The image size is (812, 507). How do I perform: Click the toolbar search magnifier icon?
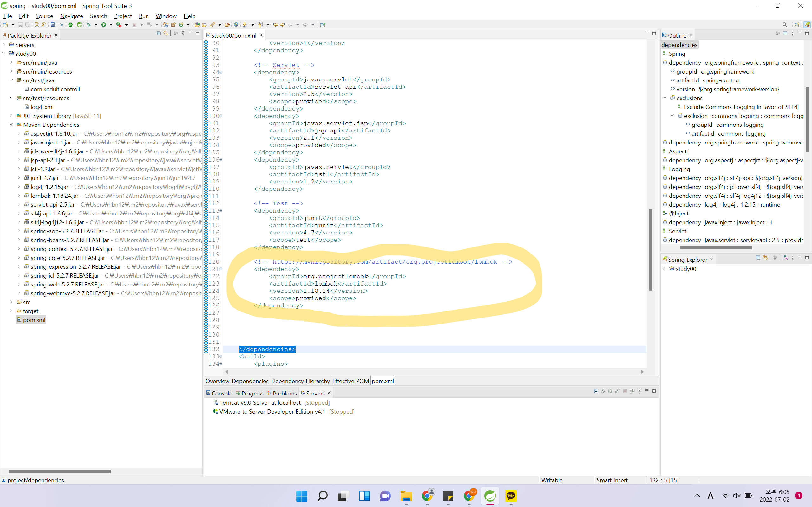pyautogui.click(x=784, y=25)
